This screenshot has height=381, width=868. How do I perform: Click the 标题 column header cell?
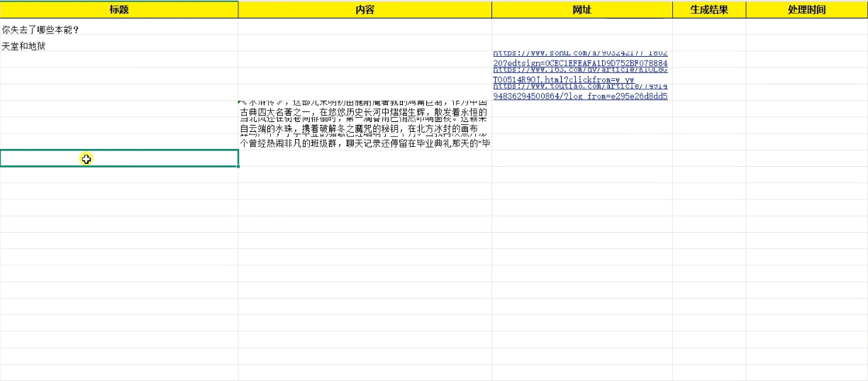tap(119, 10)
